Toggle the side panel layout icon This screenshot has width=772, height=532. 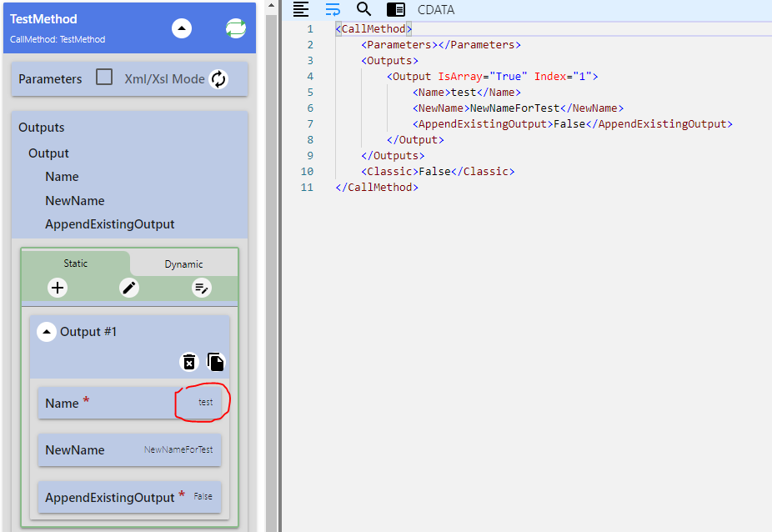click(396, 9)
